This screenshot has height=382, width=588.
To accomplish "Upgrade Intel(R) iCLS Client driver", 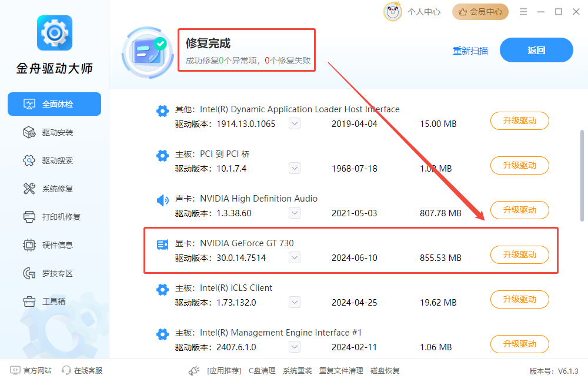I will click(520, 299).
